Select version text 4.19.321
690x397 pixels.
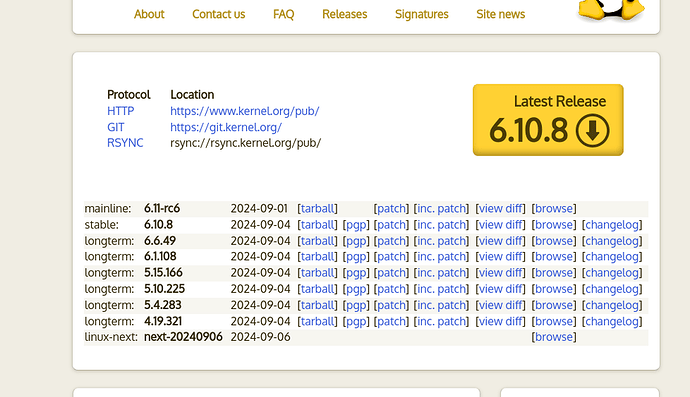point(163,321)
